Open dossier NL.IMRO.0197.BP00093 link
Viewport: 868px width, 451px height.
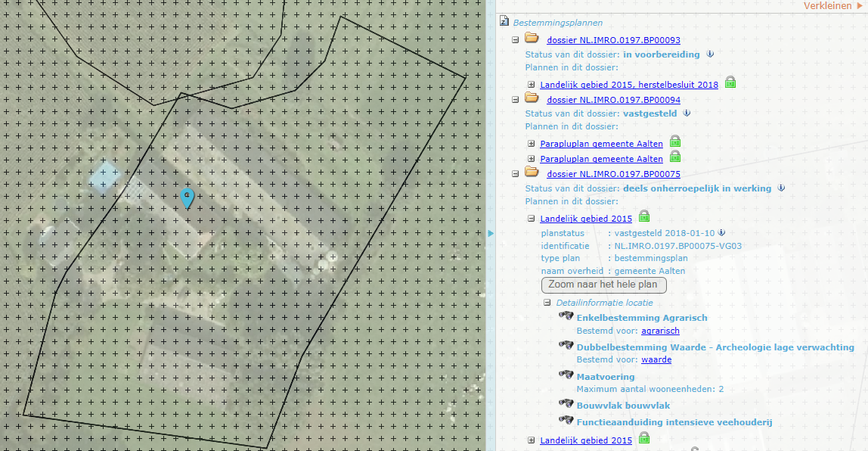(x=613, y=40)
